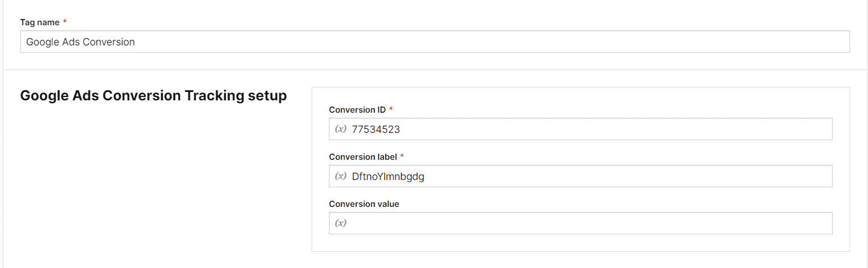Place cursor on the 77534523 ID value

pyautogui.click(x=376, y=130)
